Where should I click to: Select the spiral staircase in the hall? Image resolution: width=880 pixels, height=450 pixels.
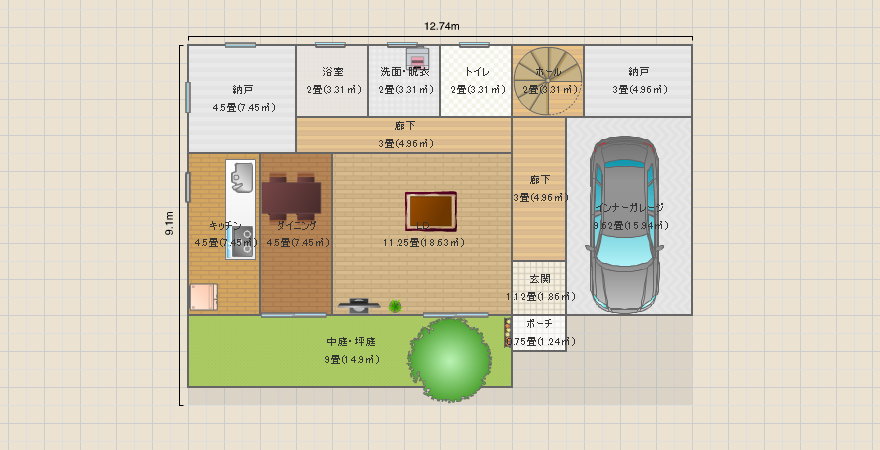click(x=548, y=80)
